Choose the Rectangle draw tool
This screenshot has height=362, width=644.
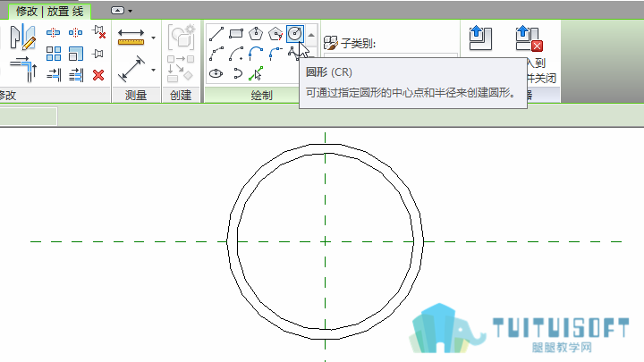[x=236, y=34]
